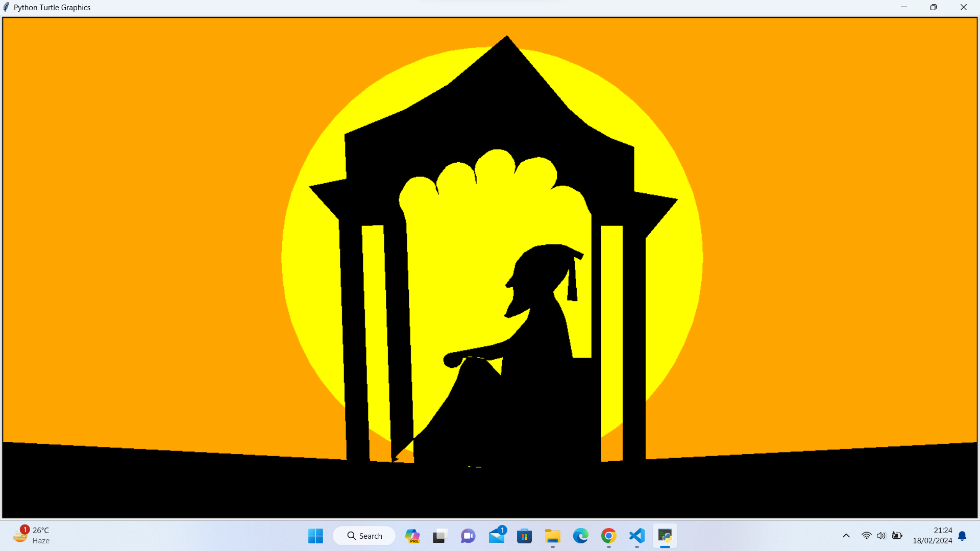
Task: Open the Copilot preview icon
Action: 412,536
